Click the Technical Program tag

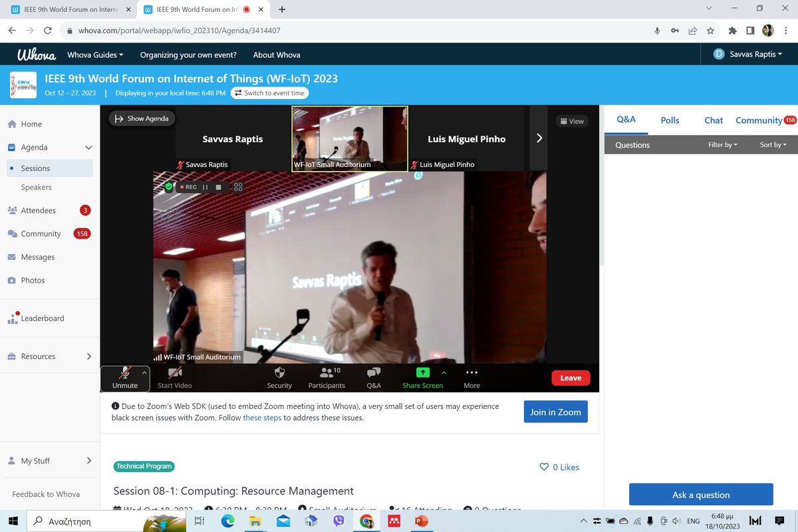pos(144,466)
